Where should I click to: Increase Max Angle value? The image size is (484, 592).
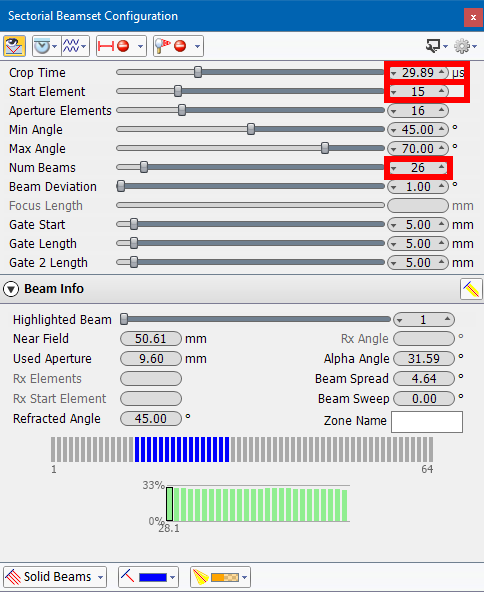[x=441, y=148]
